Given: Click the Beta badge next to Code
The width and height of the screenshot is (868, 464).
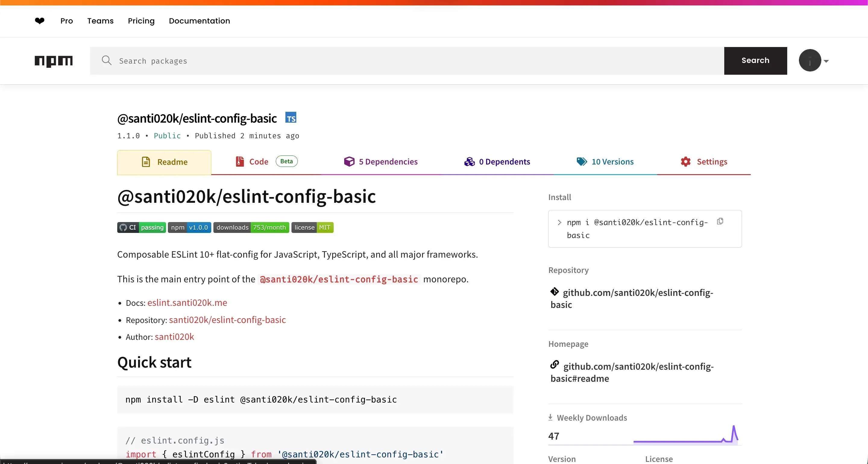Looking at the screenshot, I should [x=286, y=161].
